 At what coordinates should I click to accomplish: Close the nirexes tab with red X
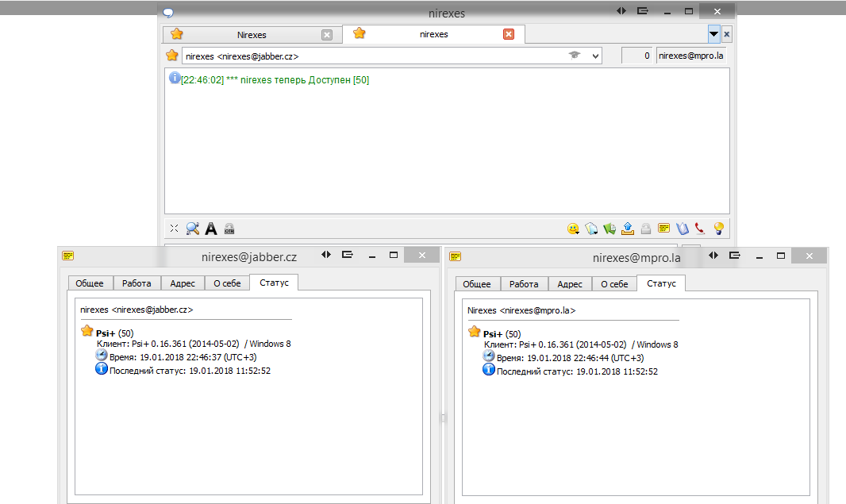[509, 35]
